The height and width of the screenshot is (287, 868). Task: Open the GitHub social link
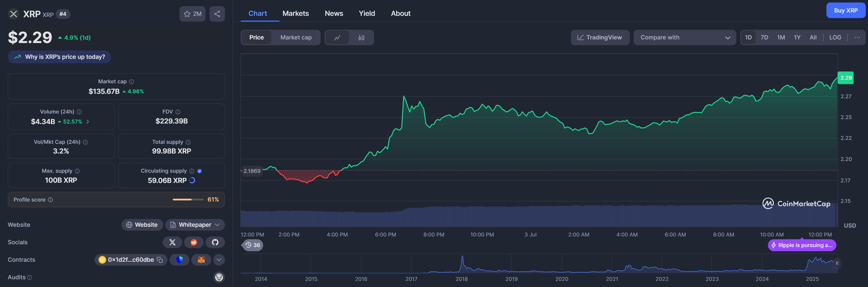coord(215,242)
